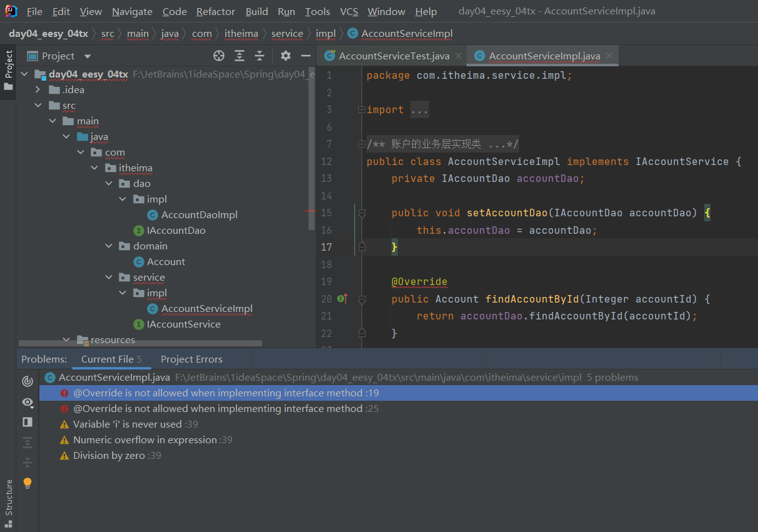Close the AccountServiceImpl.java tab

point(609,56)
